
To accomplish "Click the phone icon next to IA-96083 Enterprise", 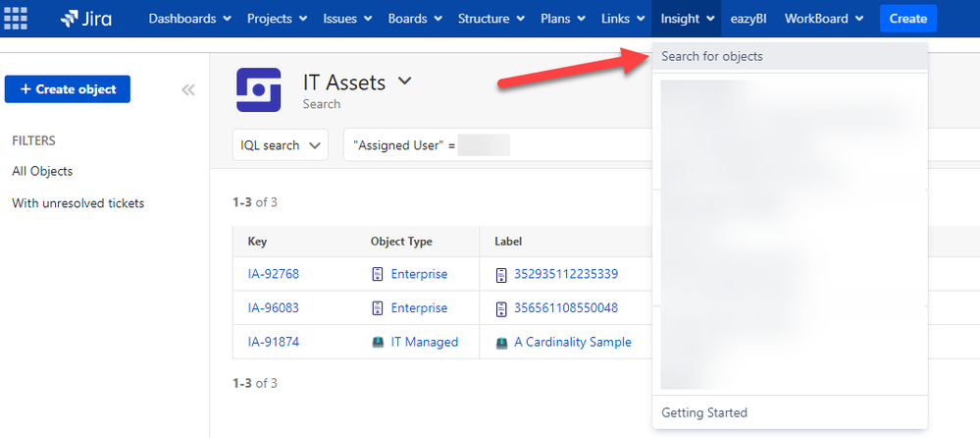I will click(378, 307).
